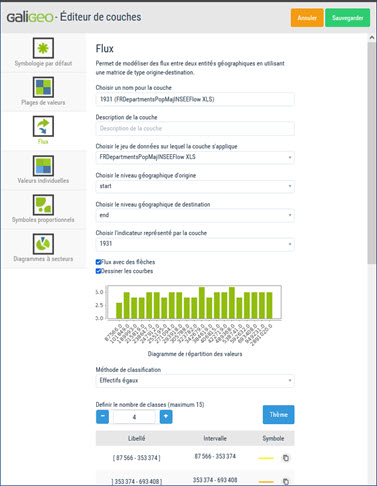Select the Flux arrow icon
Image resolution: width=377 pixels, height=486 pixels.
[x=43, y=126]
